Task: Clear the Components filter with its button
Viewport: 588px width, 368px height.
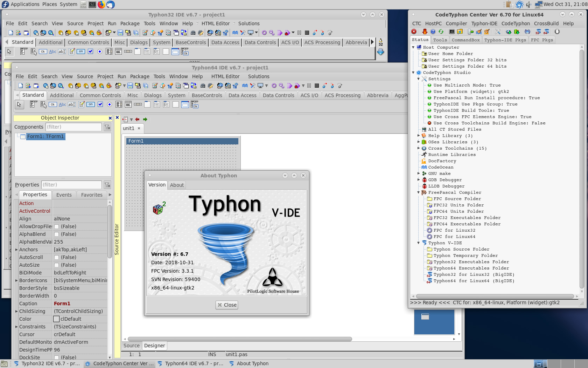Action: point(107,127)
